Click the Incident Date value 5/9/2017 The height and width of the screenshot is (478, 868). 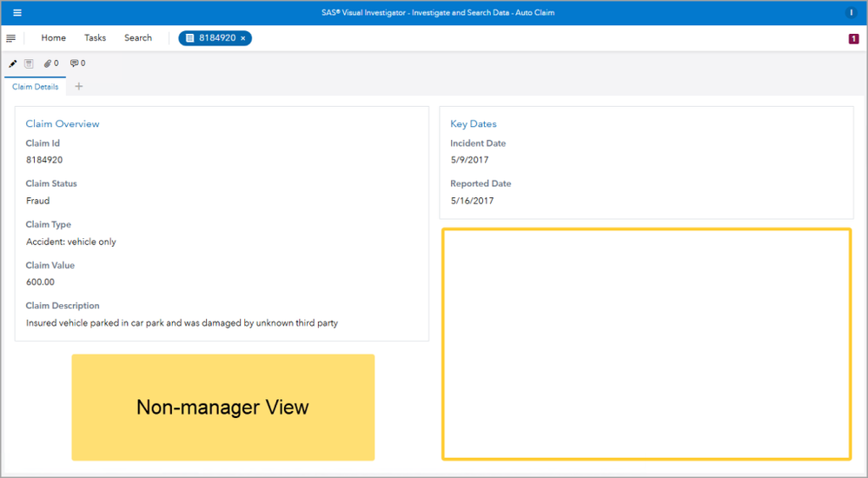[x=469, y=160]
